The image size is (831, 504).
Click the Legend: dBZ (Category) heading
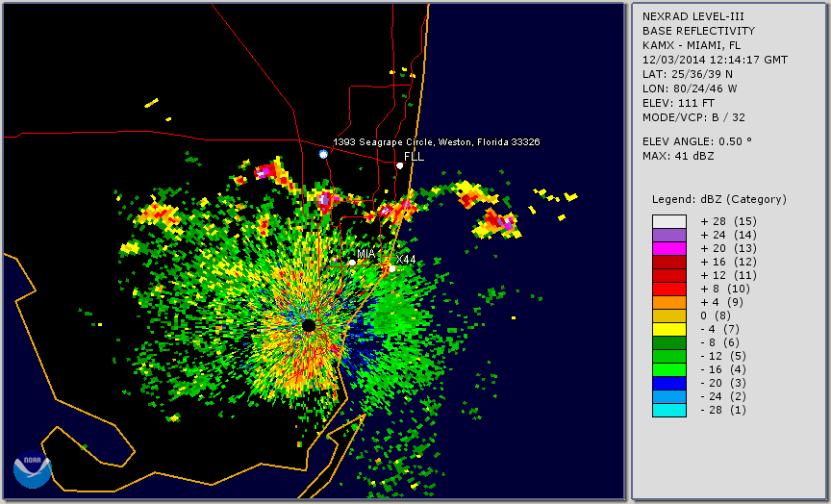pyautogui.click(x=719, y=199)
